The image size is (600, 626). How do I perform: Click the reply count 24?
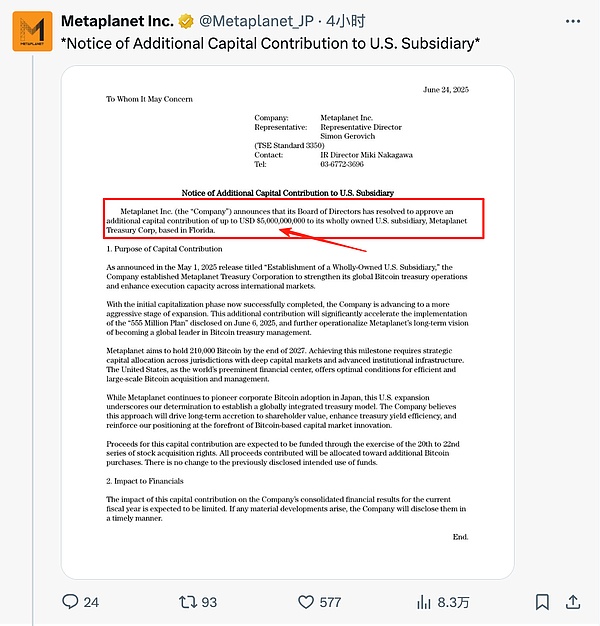pyautogui.click(x=92, y=602)
